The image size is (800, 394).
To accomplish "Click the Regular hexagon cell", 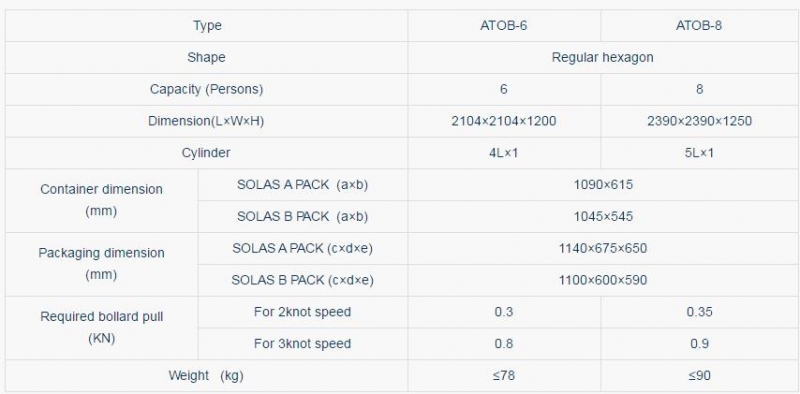I will 603,57.
